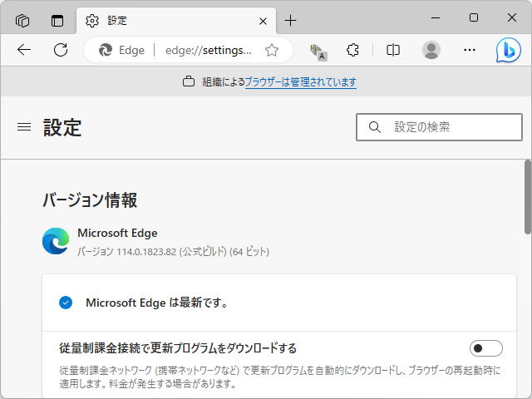This screenshot has height=399, width=532.
Task: Click the Microsoft Edge は最新です status text
Action: pyautogui.click(x=157, y=303)
